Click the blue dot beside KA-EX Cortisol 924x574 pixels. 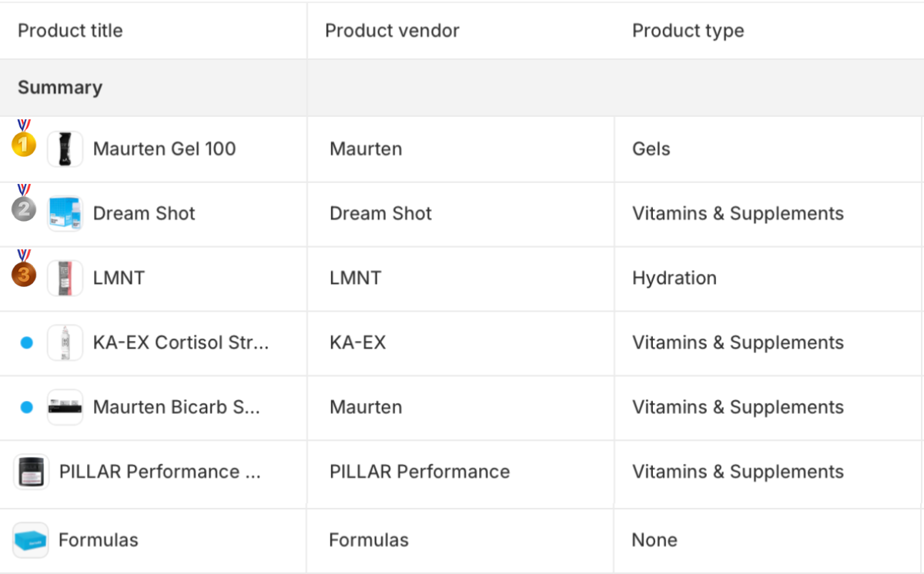[27, 343]
